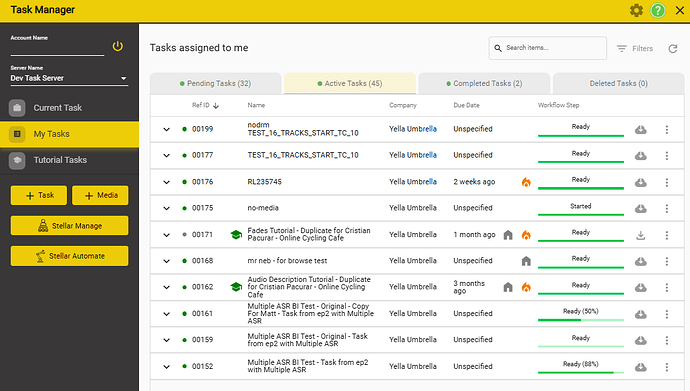
Task: Launch Stellar Automate
Action: point(70,256)
